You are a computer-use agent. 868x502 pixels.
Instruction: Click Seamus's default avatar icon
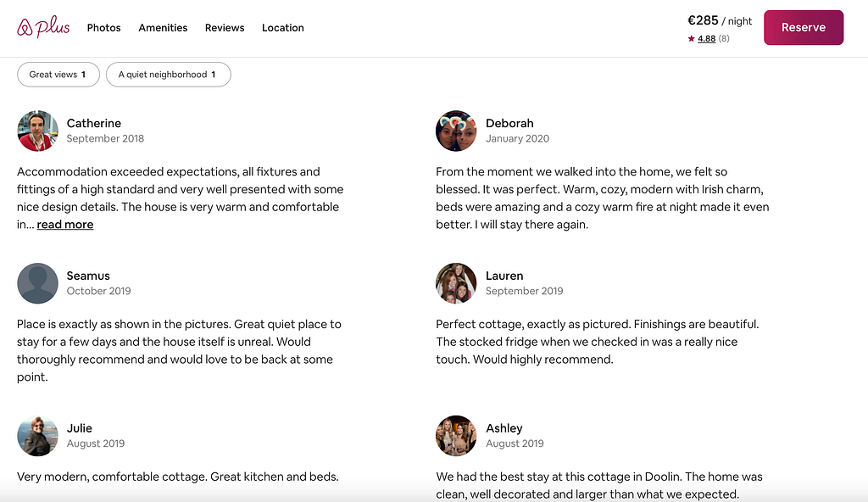(37, 283)
